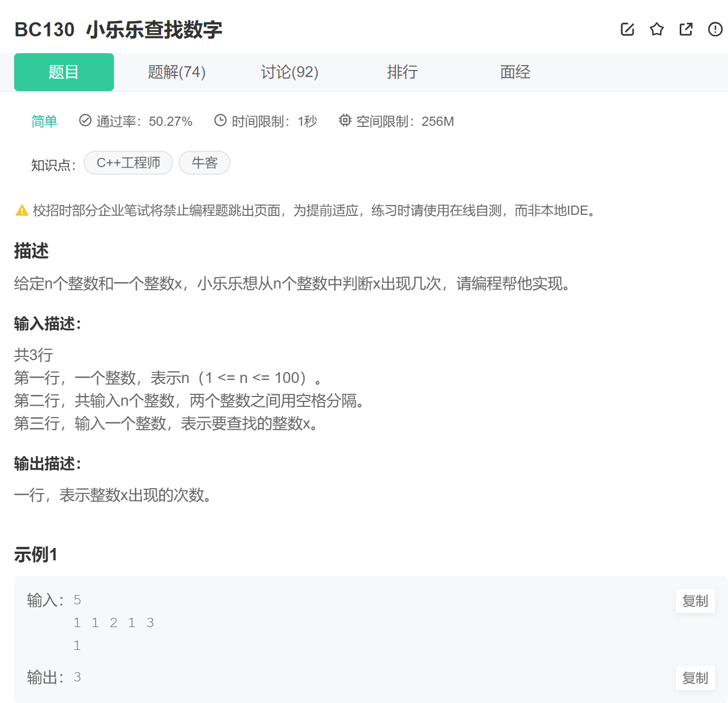Click the title BC130 小乐乐查找数字
The image size is (728, 703).
118,30
